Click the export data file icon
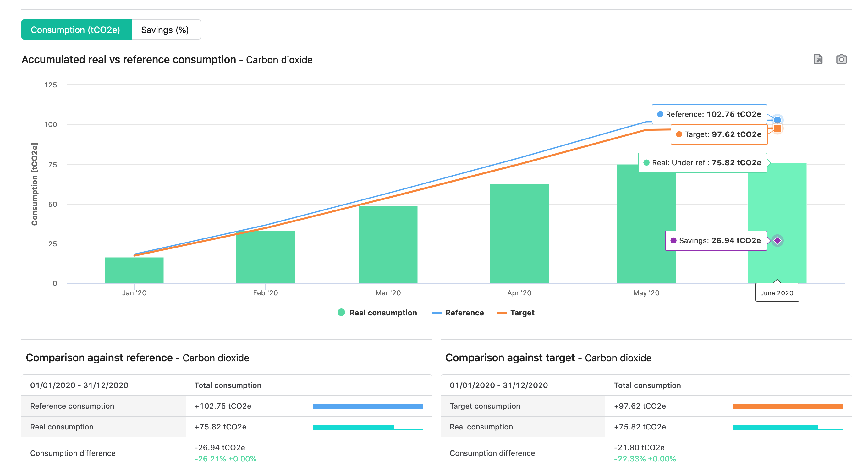The width and height of the screenshot is (868, 475). coord(818,59)
